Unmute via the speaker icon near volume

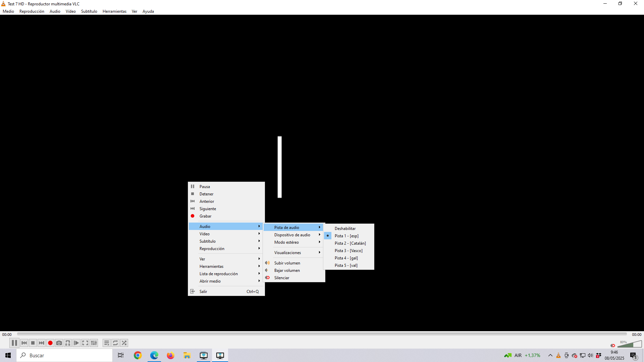pyautogui.click(x=613, y=346)
